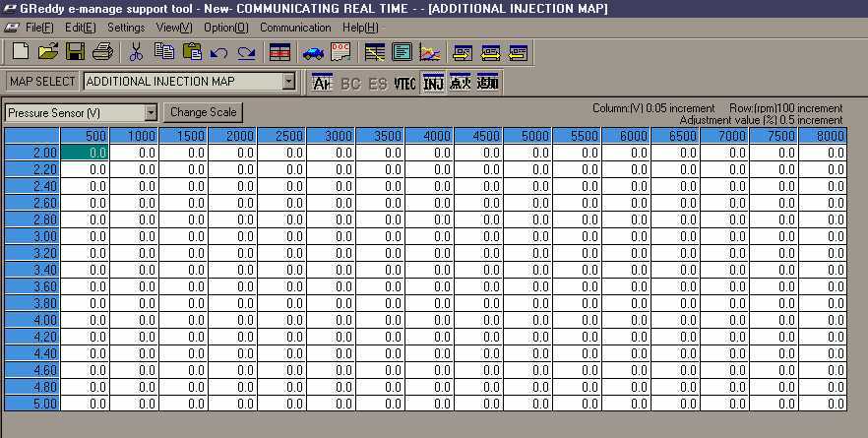Redo the last edit
Image resolution: width=868 pixels, height=438 pixels.
click(246, 53)
